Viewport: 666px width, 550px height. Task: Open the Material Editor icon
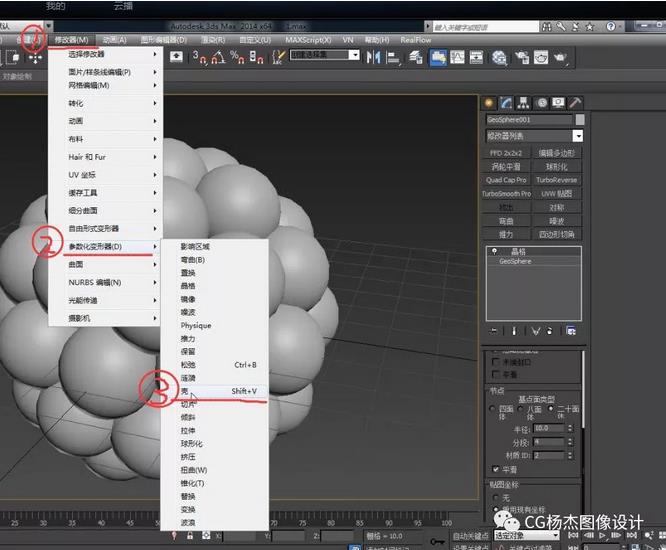[x=500, y=58]
